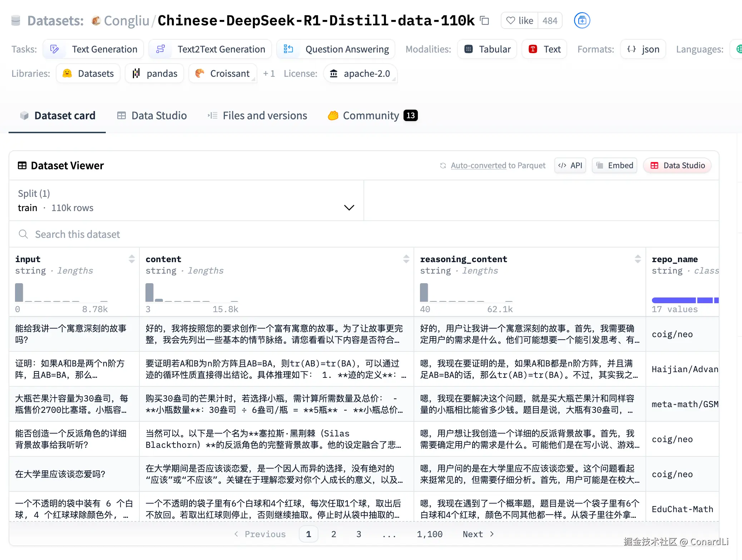Click the search magnifier icon

23,234
